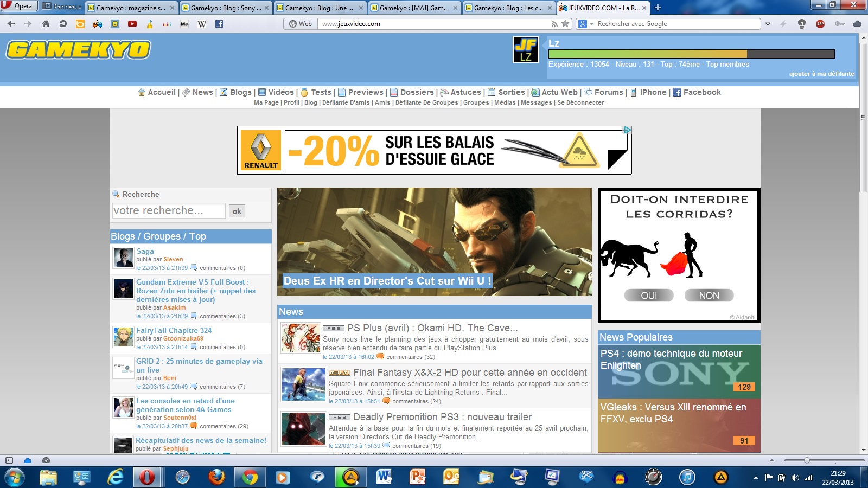Switch to 'Gamekyo : [MAJ] Gam...' tab
The image size is (868, 488).
coord(413,8)
